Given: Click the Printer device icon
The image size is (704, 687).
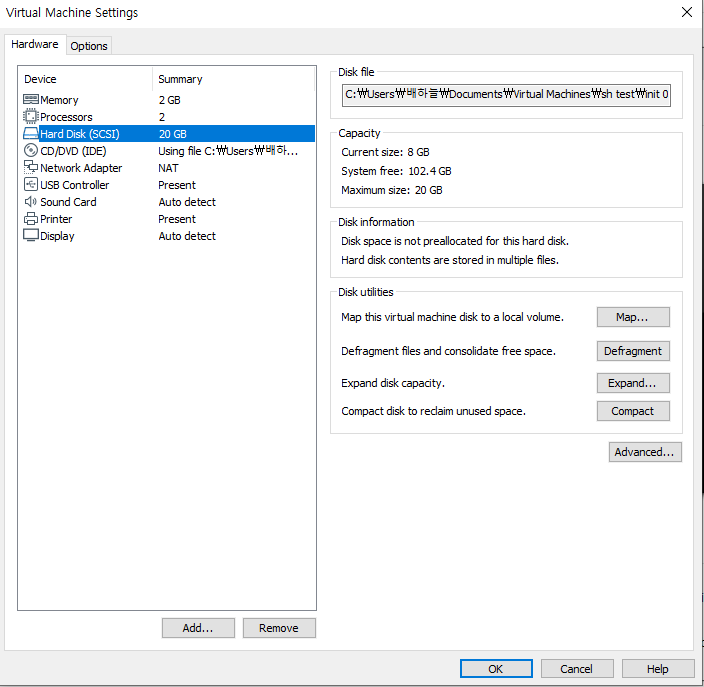Looking at the screenshot, I should coord(31,219).
